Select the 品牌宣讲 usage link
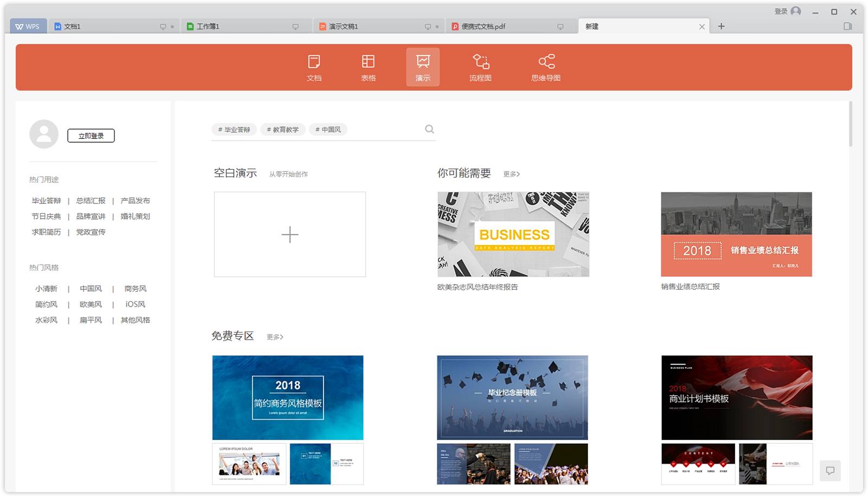868x497 pixels. [x=91, y=216]
